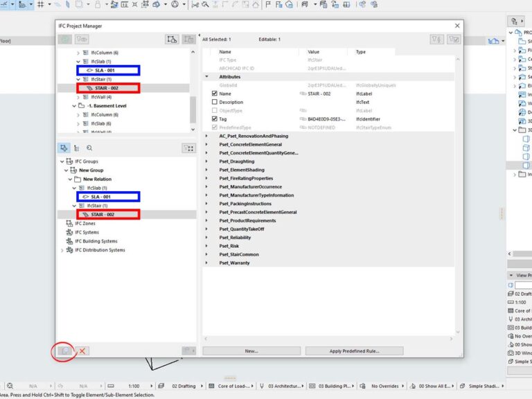Collapse the New Group node
Viewport: 532px width, 399px height.
click(x=66, y=170)
